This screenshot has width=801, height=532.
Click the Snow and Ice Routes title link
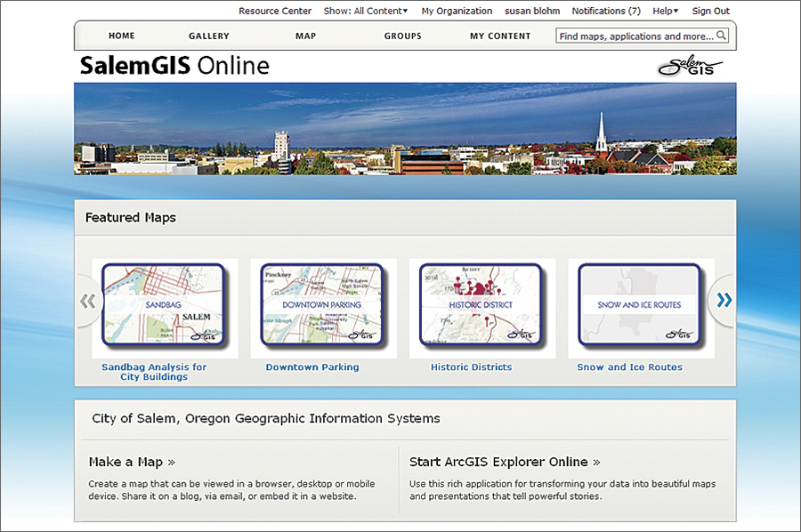tap(629, 367)
